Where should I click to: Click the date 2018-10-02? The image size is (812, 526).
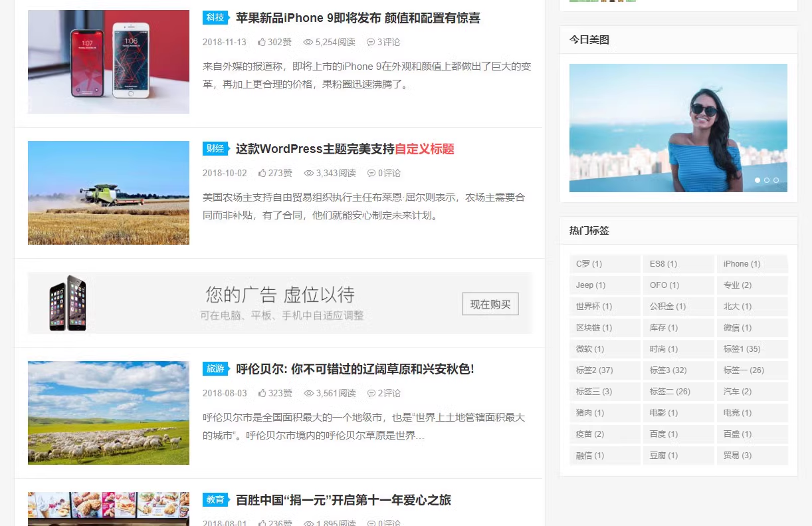point(225,173)
